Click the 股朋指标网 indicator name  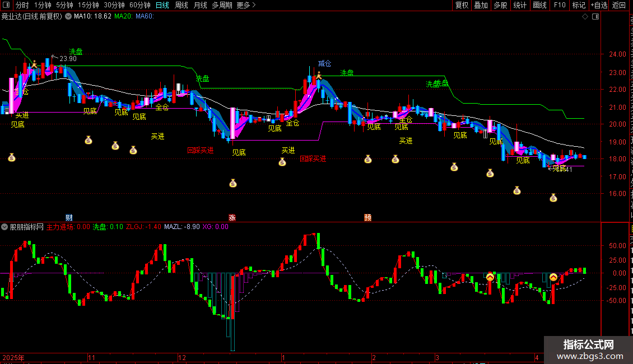click(27, 227)
